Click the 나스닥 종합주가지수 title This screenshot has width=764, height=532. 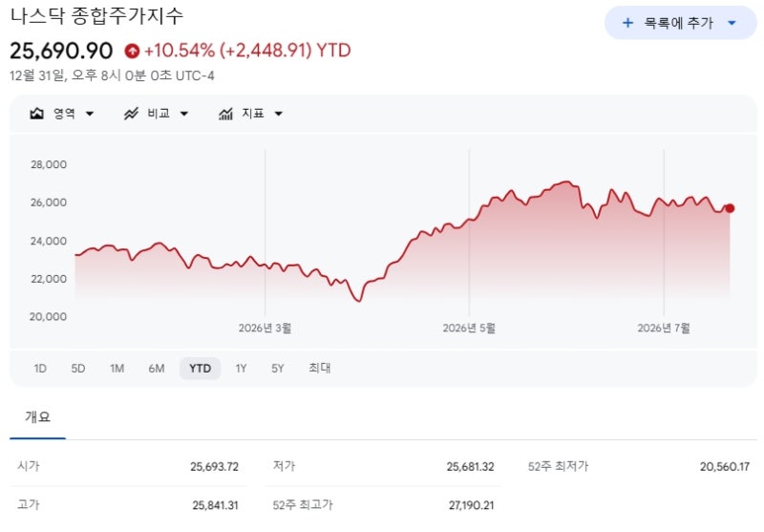(x=96, y=16)
